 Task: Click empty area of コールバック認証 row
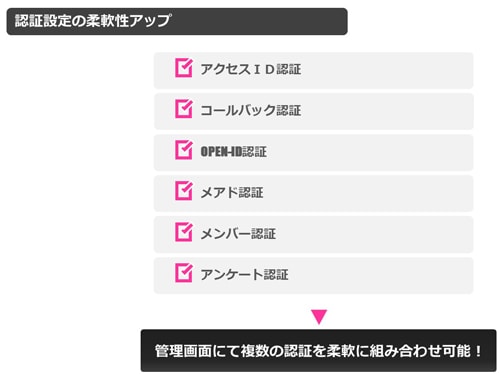(x=387, y=111)
